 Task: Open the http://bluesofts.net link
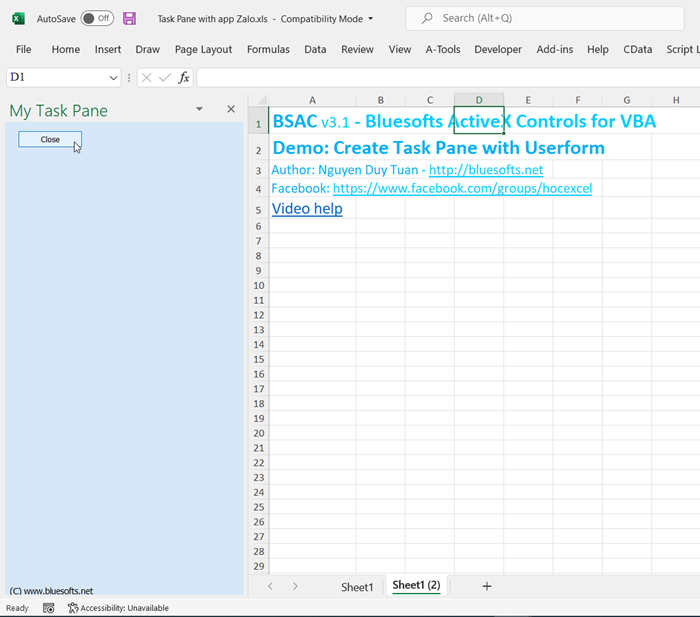click(x=486, y=170)
